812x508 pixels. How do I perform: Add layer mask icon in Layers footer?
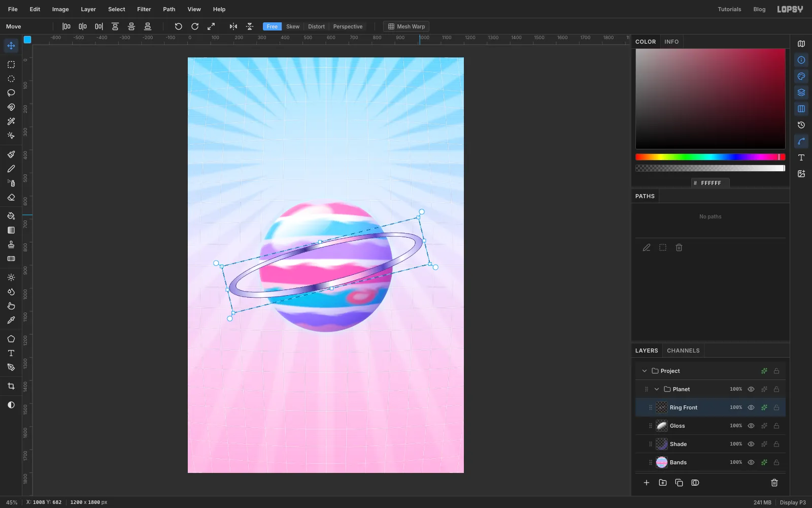pyautogui.click(x=695, y=483)
